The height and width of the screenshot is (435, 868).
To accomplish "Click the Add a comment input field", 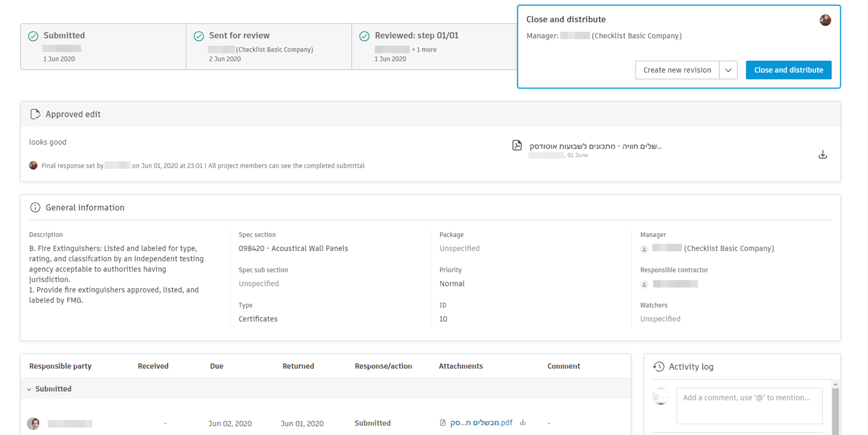I will coord(749,406).
